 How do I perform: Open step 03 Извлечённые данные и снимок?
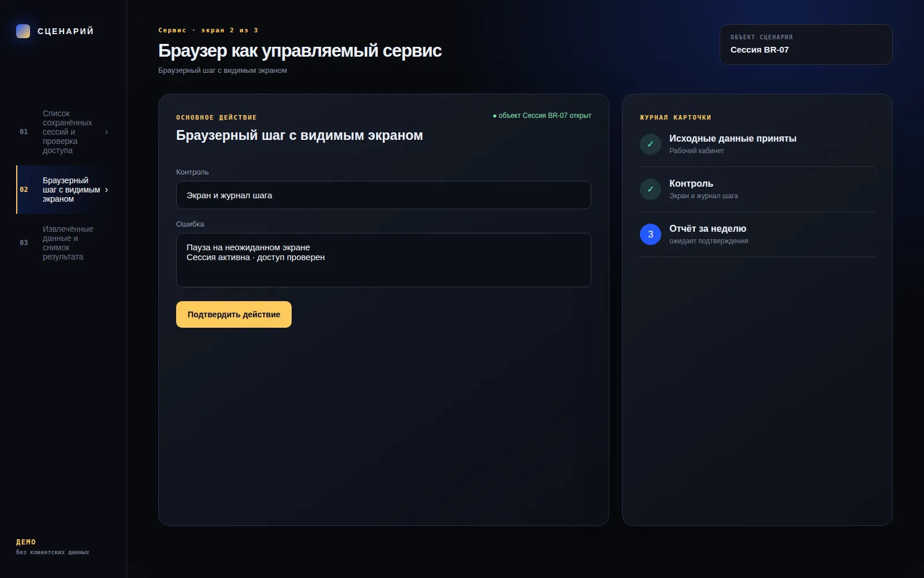point(64,243)
